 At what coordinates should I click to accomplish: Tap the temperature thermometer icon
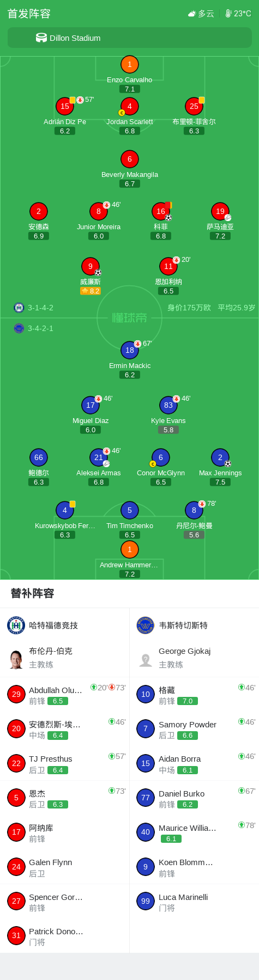(x=228, y=14)
